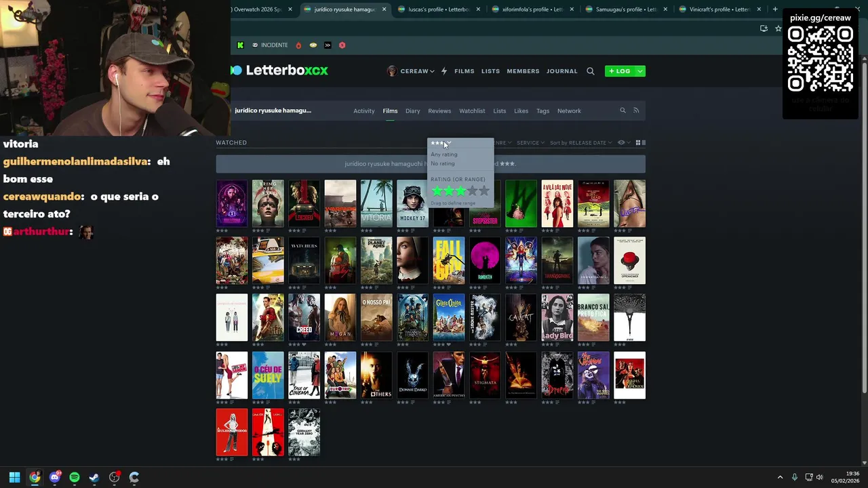Click the CEREAW profile avatar
The height and width of the screenshot is (488, 868).
[x=391, y=71]
